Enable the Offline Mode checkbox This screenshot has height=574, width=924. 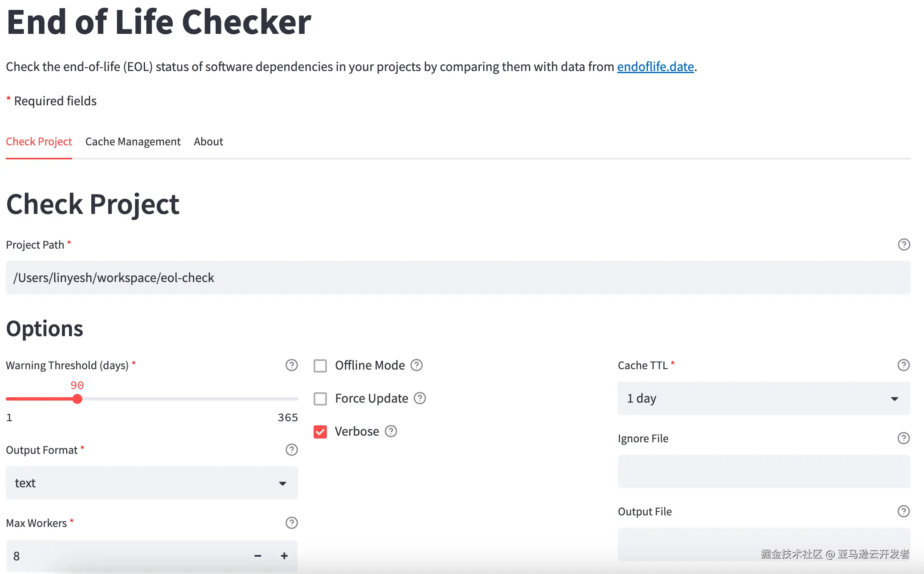click(x=320, y=365)
